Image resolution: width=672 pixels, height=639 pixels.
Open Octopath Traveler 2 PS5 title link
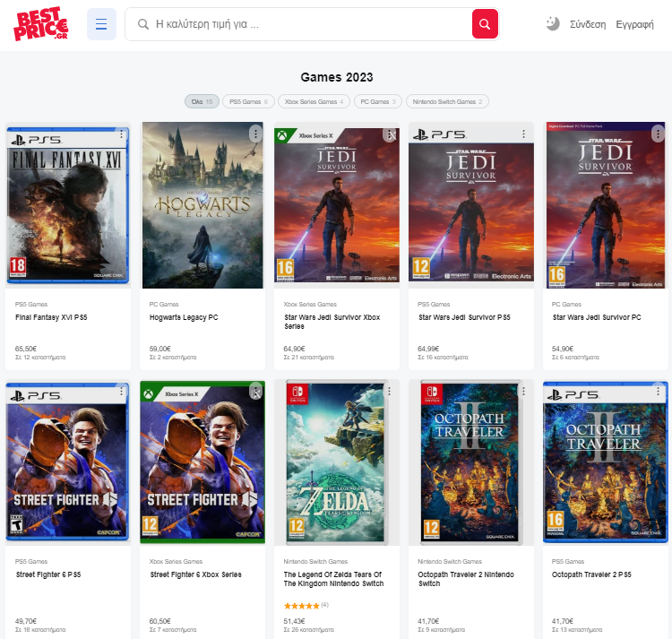tap(591, 574)
